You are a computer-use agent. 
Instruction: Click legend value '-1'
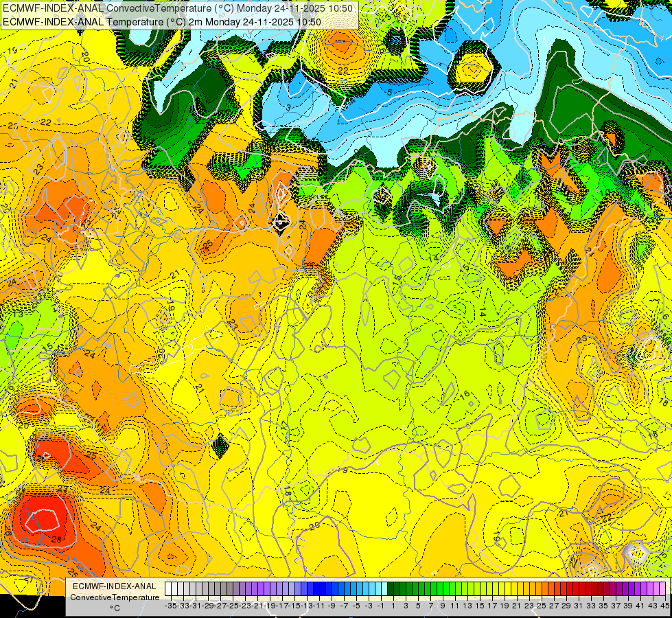(380, 606)
